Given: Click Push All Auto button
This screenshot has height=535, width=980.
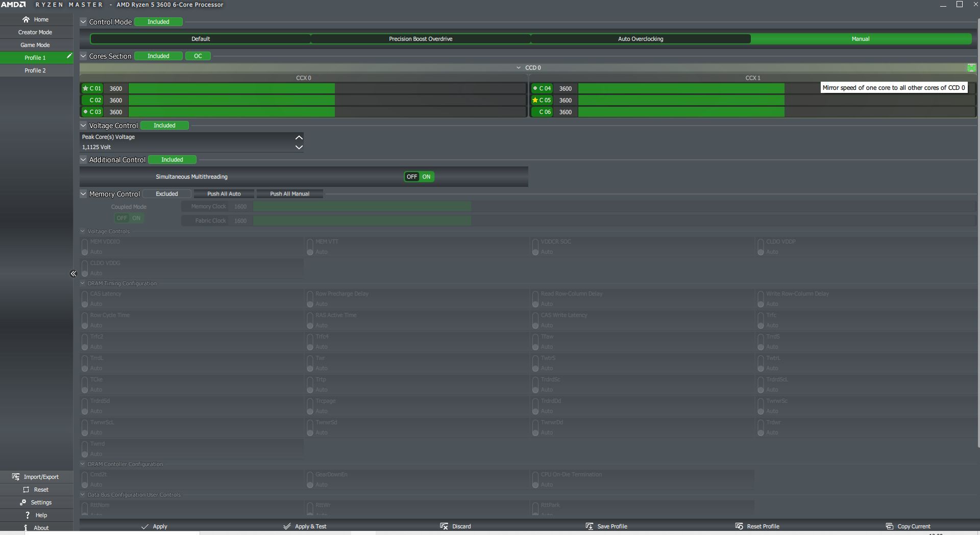Looking at the screenshot, I should (x=224, y=194).
